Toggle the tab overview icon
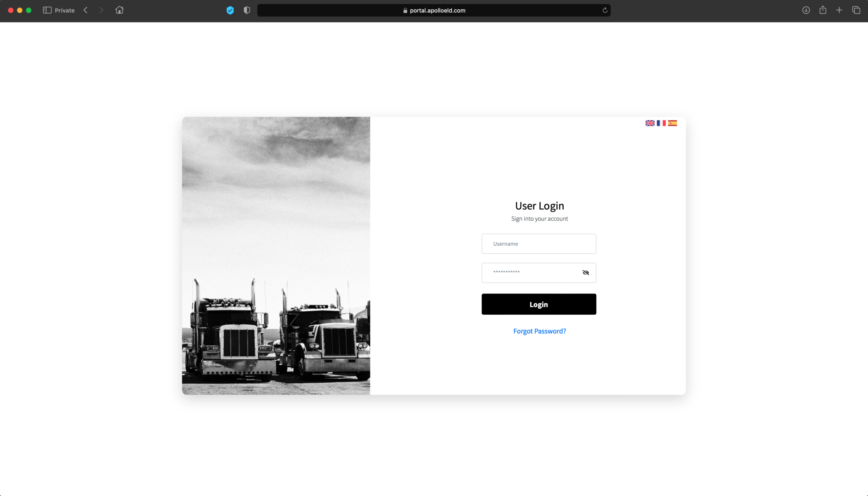The image size is (868, 496). [857, 10]
